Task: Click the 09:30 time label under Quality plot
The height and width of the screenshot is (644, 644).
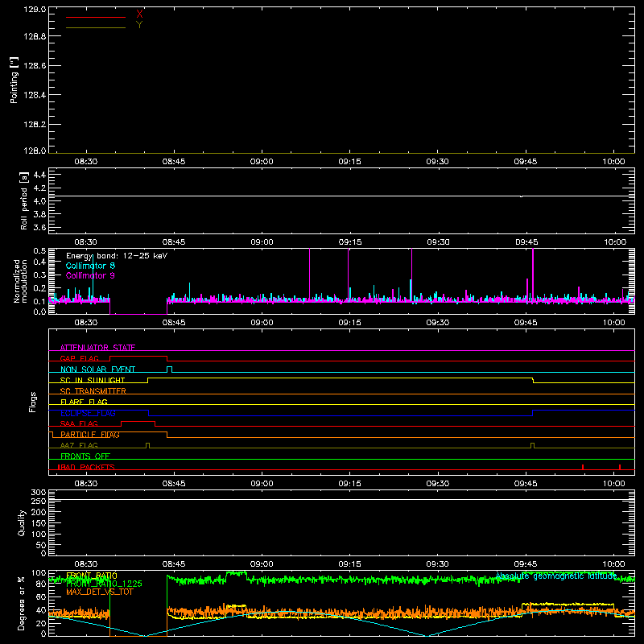Action: (x=437, y=564)
